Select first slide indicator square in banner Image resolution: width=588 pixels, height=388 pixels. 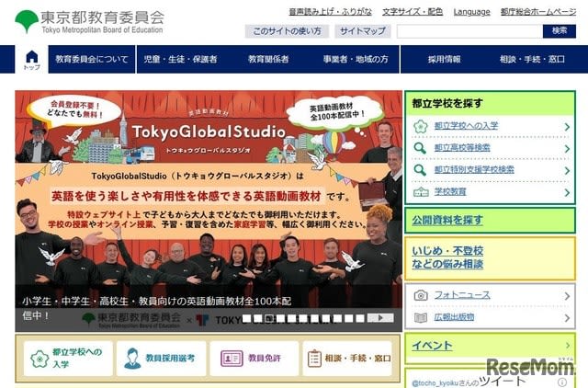pyautogui.click(x=246, y=318)
